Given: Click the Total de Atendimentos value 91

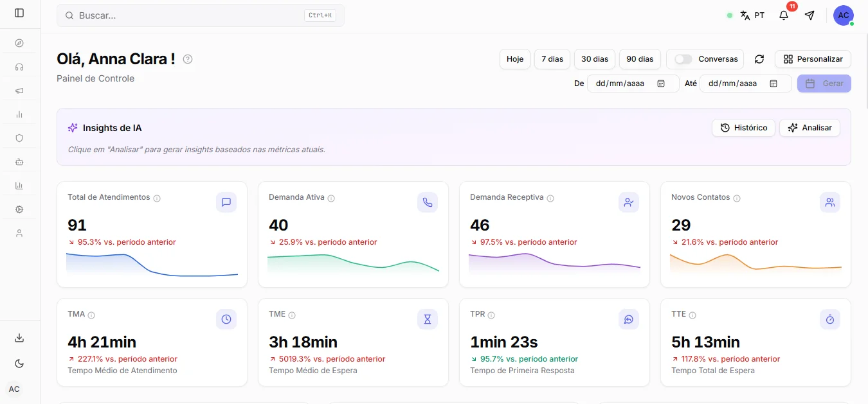Looking at the screenshot, I should click(x=77, y=225).
